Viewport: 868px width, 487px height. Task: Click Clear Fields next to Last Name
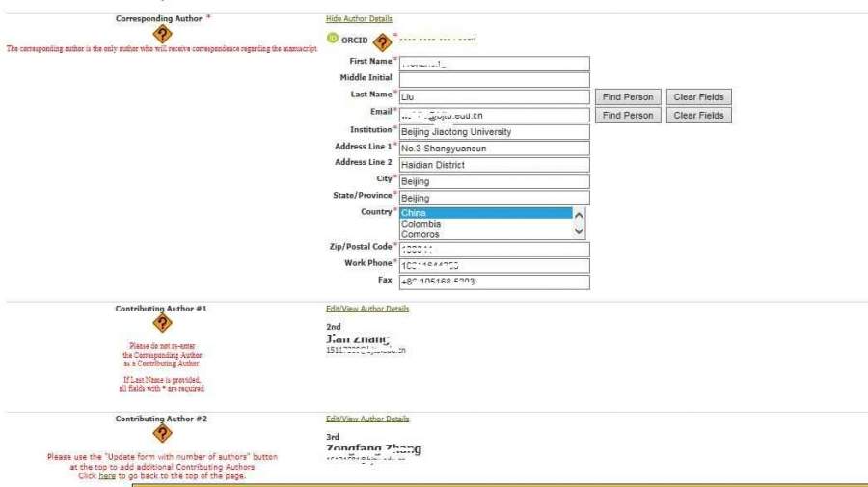point(698,96)
